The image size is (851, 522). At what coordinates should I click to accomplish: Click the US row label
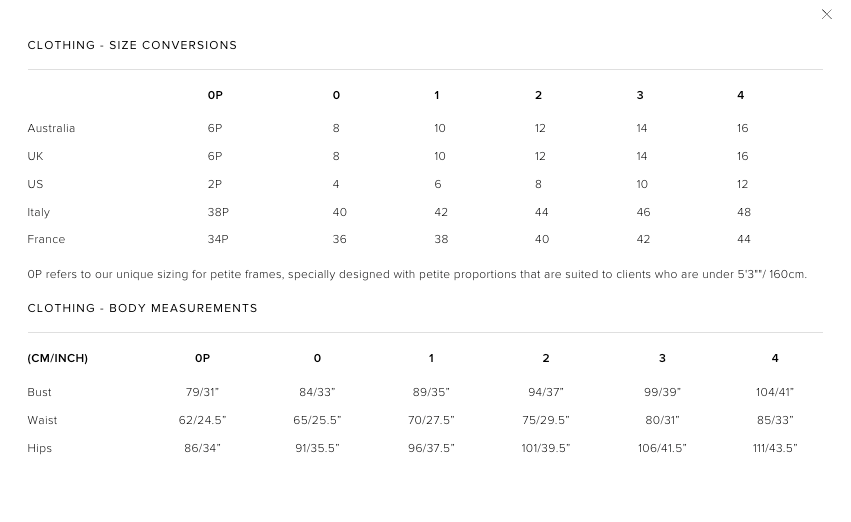pyautogui.click(x=35, y=184)
